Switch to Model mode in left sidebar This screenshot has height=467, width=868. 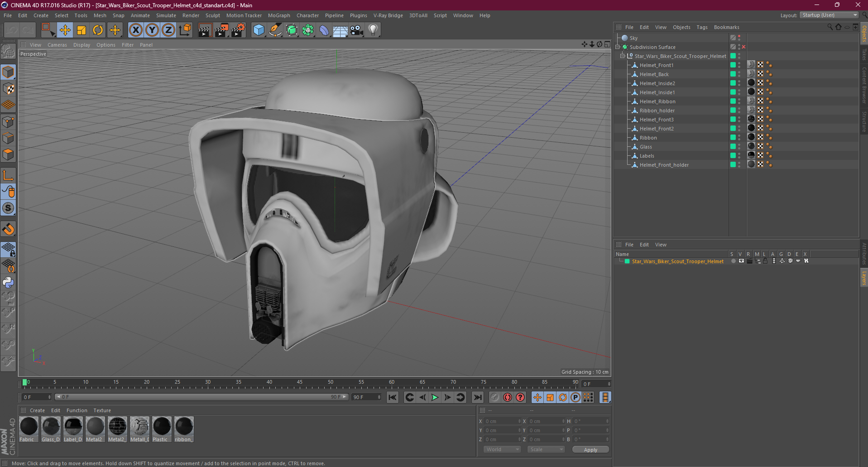pos(8,72)
